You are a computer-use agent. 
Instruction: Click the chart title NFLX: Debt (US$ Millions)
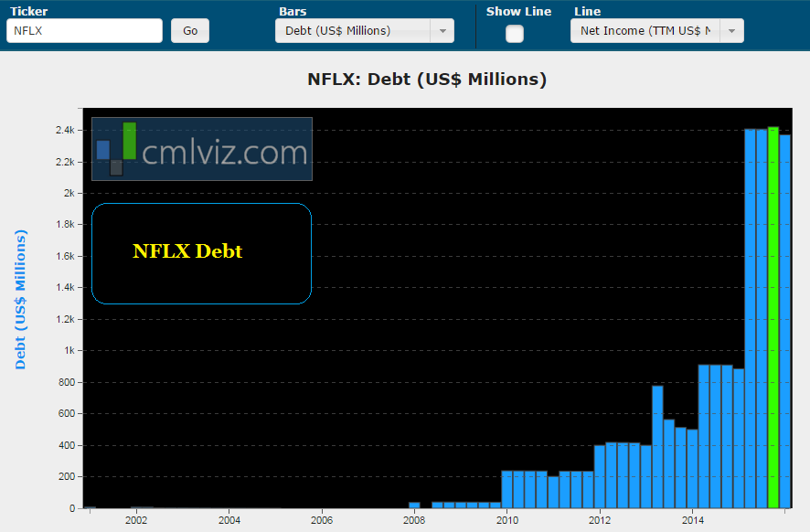pos(427,79)
